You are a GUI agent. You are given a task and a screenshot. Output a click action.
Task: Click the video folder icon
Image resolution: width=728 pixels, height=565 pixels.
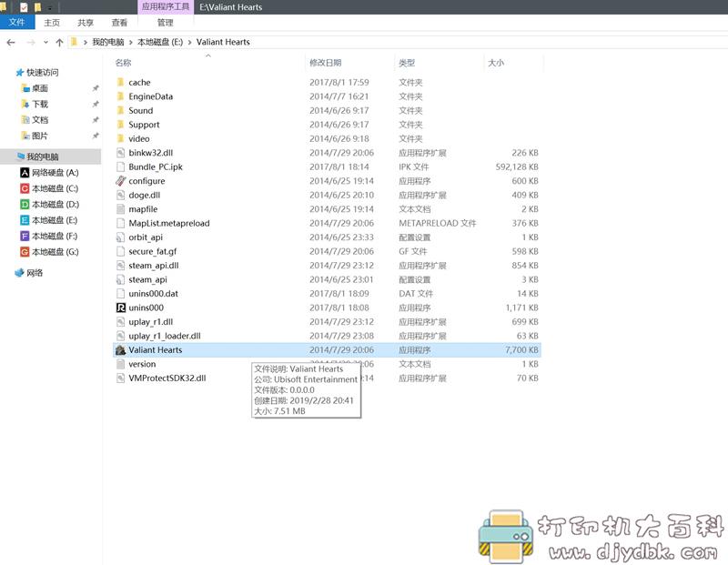(x=121, y=138)
